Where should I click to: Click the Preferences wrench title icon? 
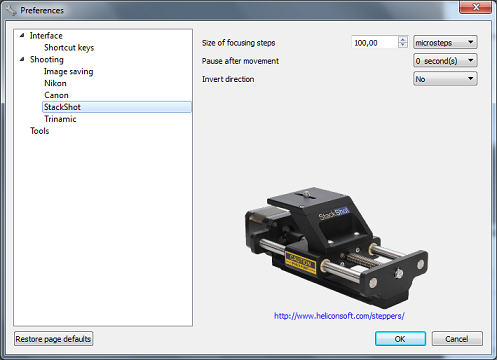(x=11, y=10)
